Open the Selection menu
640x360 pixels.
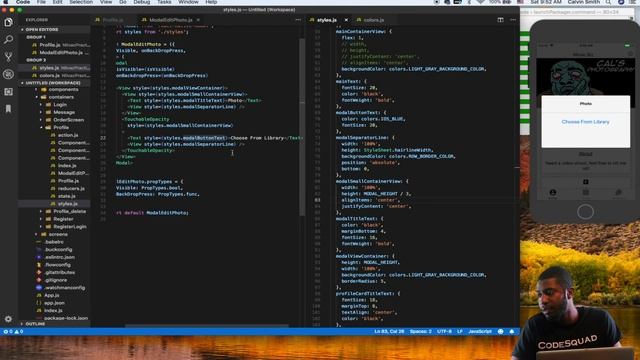point(81,2)
